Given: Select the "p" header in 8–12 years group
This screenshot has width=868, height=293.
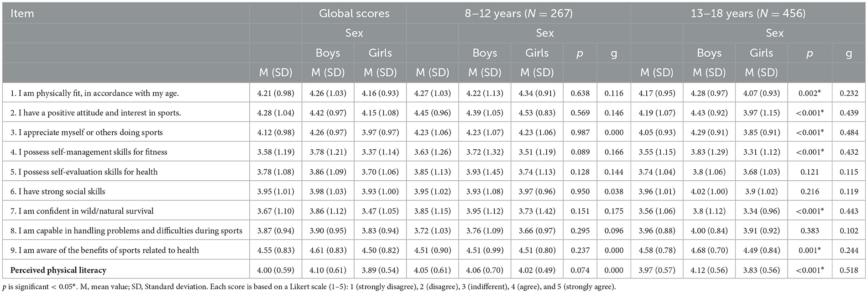Looking at the screenshot, I should point(580,53).
